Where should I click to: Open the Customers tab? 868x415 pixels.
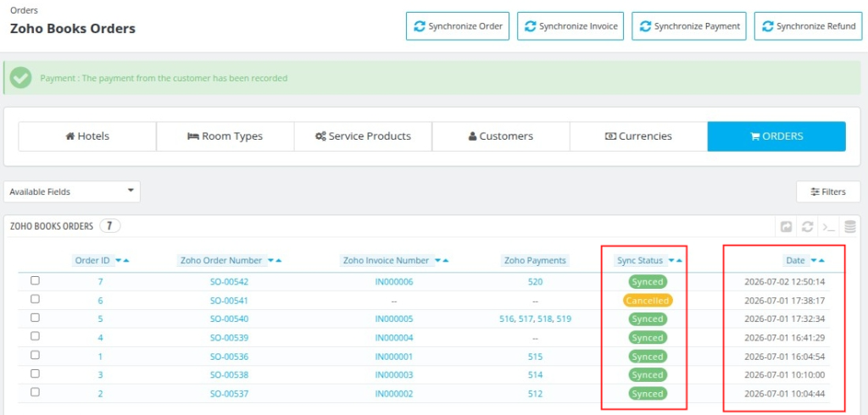500,136
